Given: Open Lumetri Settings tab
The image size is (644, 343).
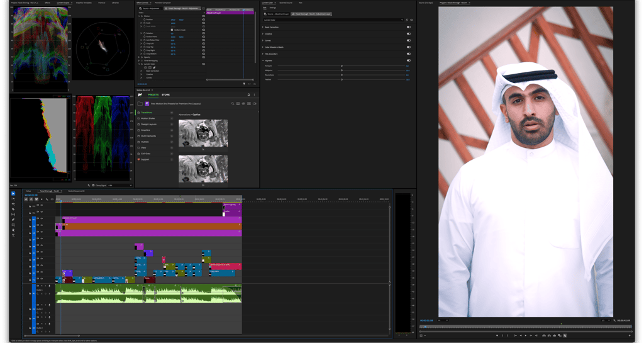Looking at the screenshot, I should pyautogui.click(x=273, y=8).
